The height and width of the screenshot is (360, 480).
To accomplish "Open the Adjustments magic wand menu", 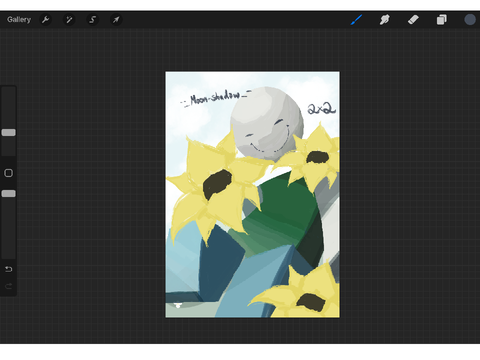I will pyautogui.click(x=69, y=20).
